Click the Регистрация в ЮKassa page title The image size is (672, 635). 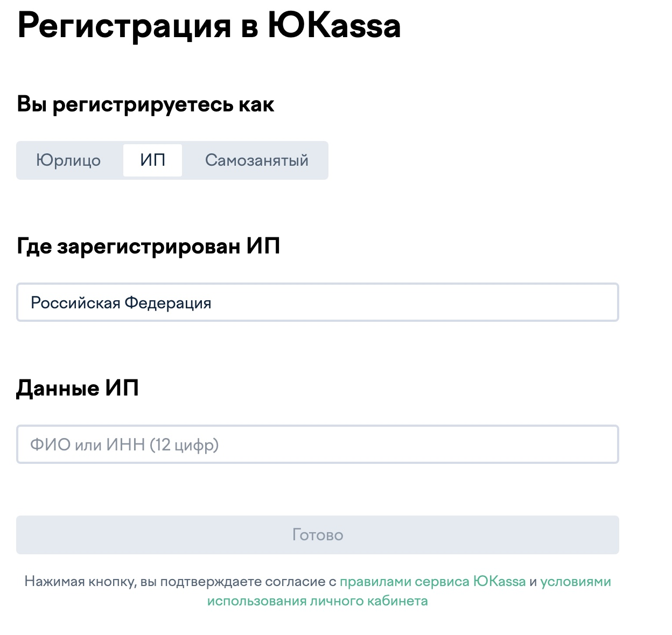(x=209, y=26)
